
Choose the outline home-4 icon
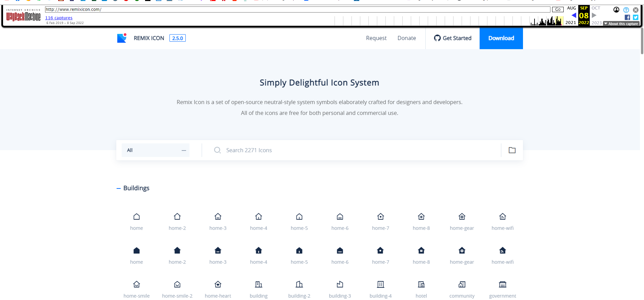click(x=259, y=217)
